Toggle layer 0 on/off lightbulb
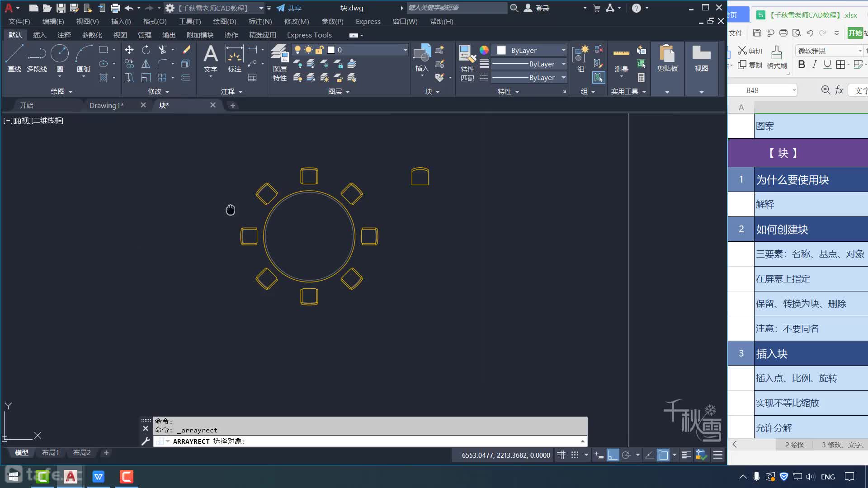Screen dimensions: 868x488 pos(297,50)
